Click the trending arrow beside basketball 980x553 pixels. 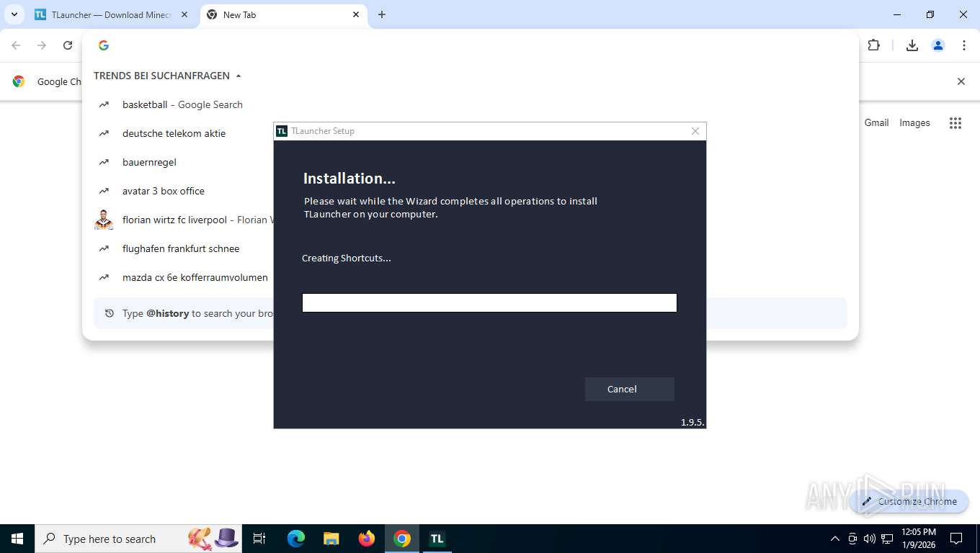tap(104, 104)
